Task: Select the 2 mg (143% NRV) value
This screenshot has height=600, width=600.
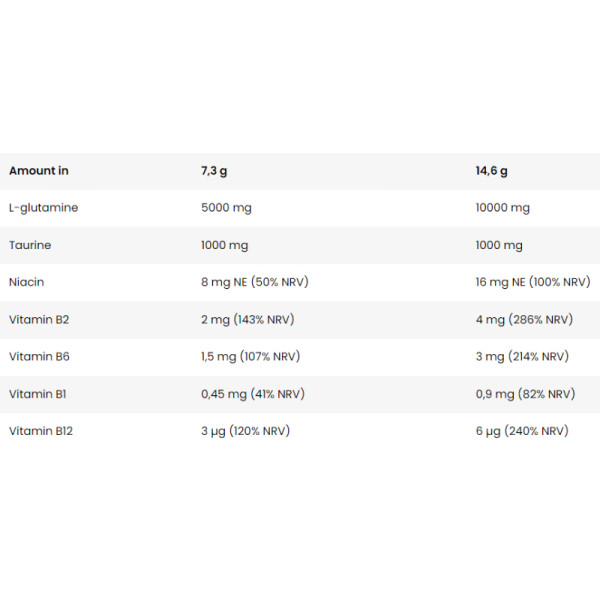Action: pos(250,320)
